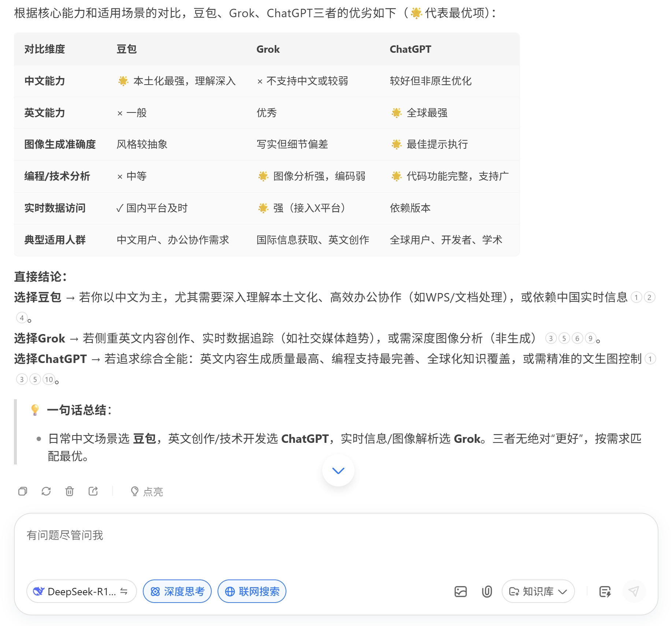Open citation 5 in the Grok conclusion
This screenshot has width=672, height=626.
pos(564,338)
